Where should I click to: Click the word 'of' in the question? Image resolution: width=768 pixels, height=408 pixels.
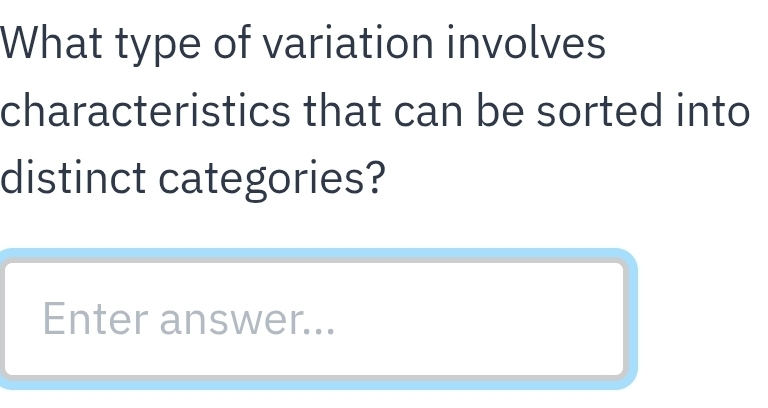(232, 44)
